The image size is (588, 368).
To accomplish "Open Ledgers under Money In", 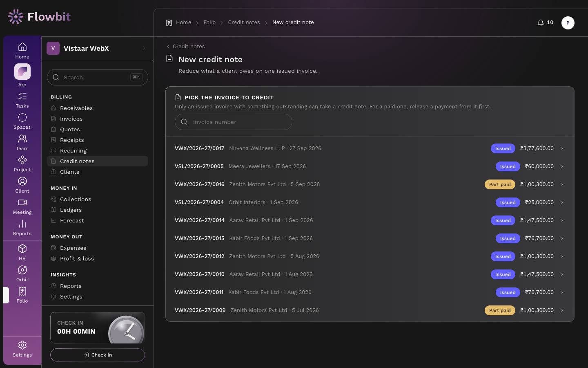I will [98, 210].
